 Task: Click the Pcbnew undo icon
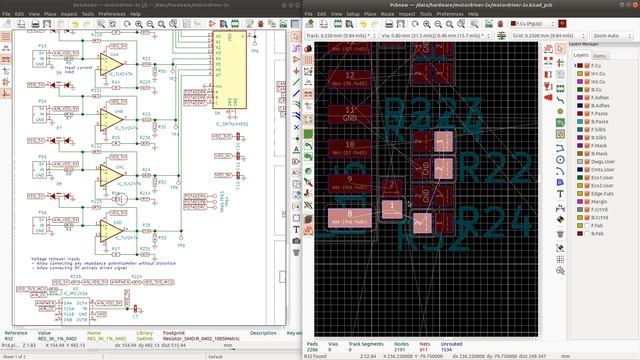coord(363,24)
